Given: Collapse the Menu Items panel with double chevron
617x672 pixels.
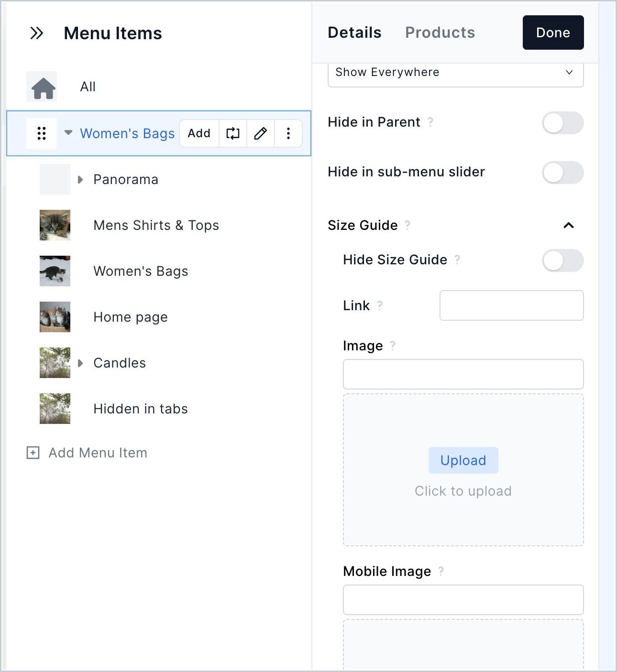Looking at the screenshot, I should (x=37, y=33).
